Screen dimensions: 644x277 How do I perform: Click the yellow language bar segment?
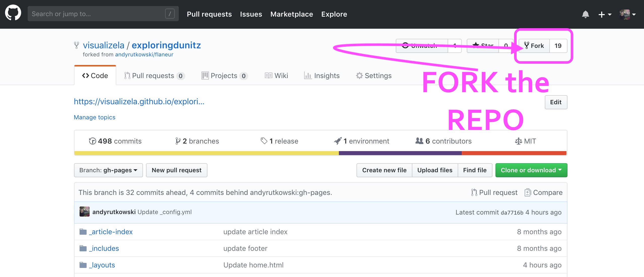tap(206, 153)
